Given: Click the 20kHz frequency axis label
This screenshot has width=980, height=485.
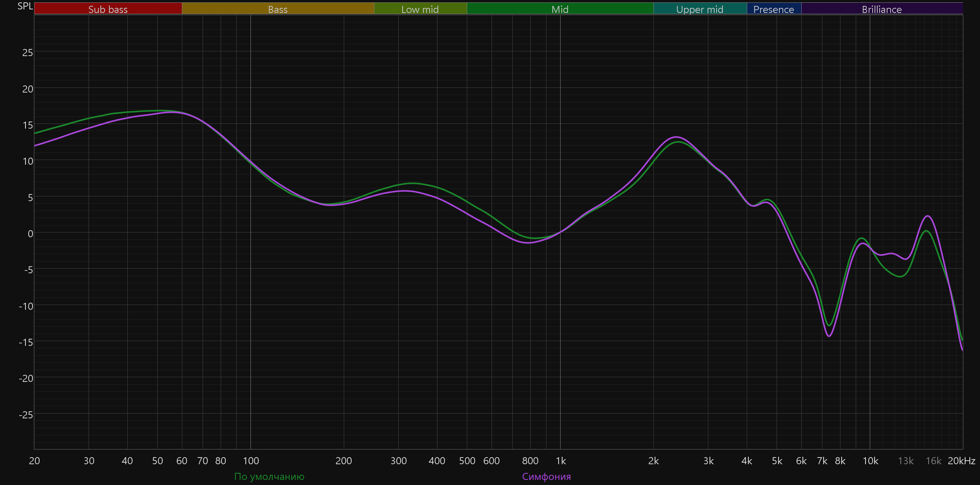Looking at the screenshot, I should coord(961,461).
